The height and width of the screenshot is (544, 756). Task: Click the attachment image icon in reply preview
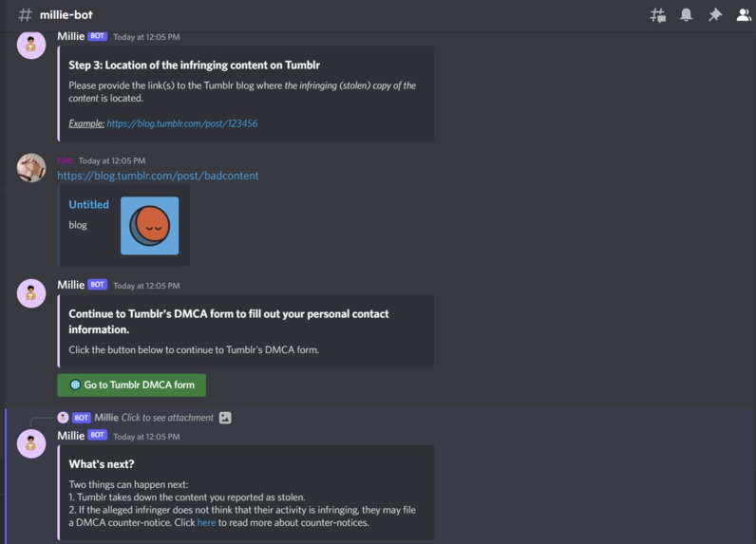(x=225, y=418)
